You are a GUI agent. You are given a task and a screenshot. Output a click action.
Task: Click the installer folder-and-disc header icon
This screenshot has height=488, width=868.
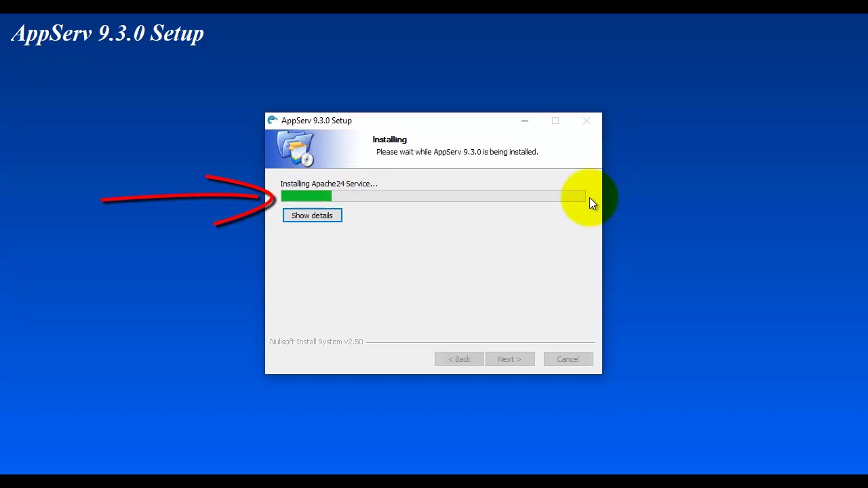[296, 148]
